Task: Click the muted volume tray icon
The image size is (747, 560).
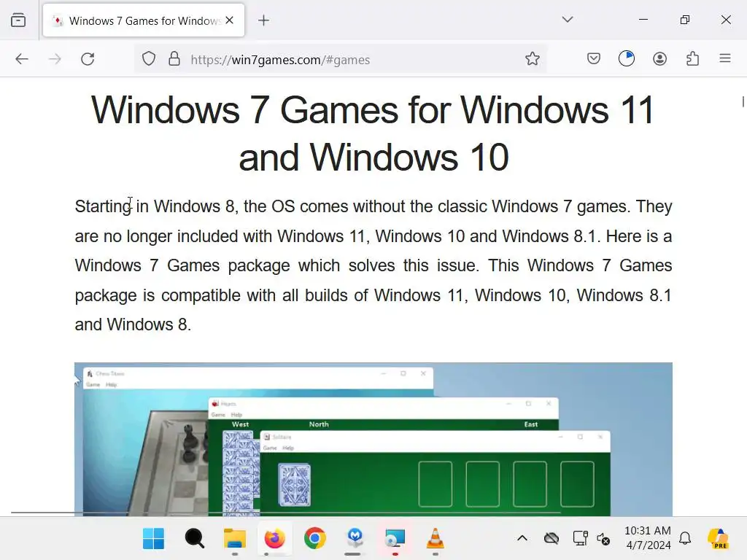Action: [603, 539]
